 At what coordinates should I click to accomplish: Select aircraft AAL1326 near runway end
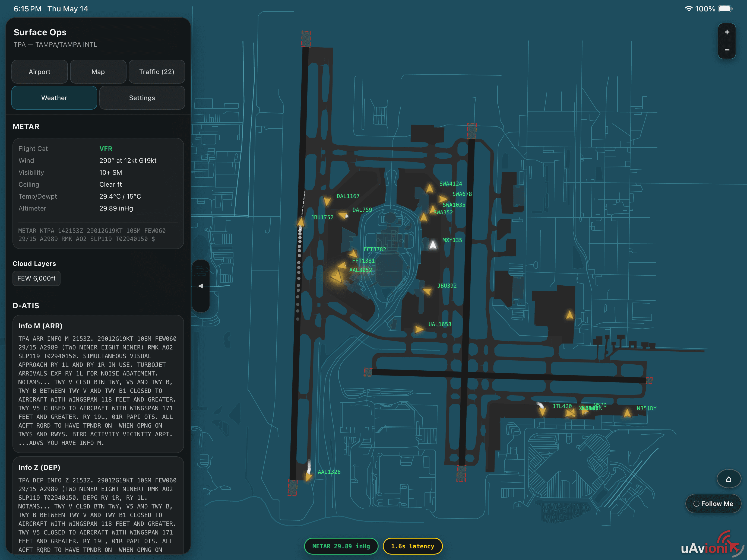(308, 477)
